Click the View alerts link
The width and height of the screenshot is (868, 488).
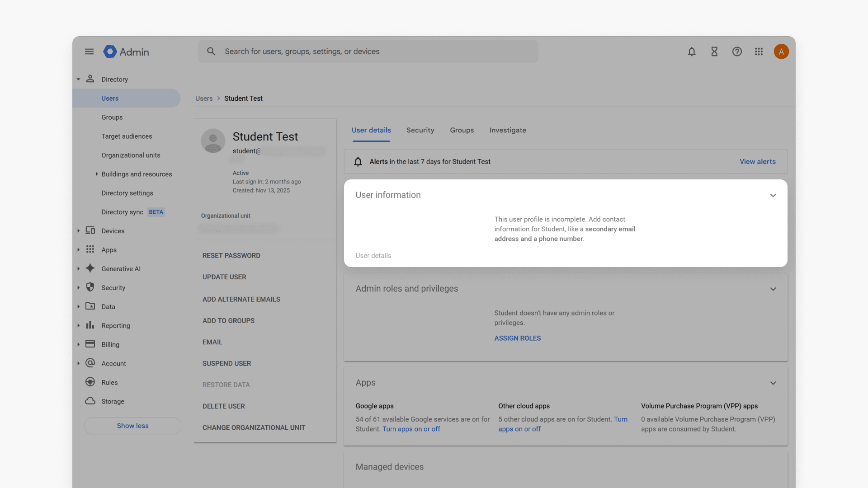click(758, 162)
